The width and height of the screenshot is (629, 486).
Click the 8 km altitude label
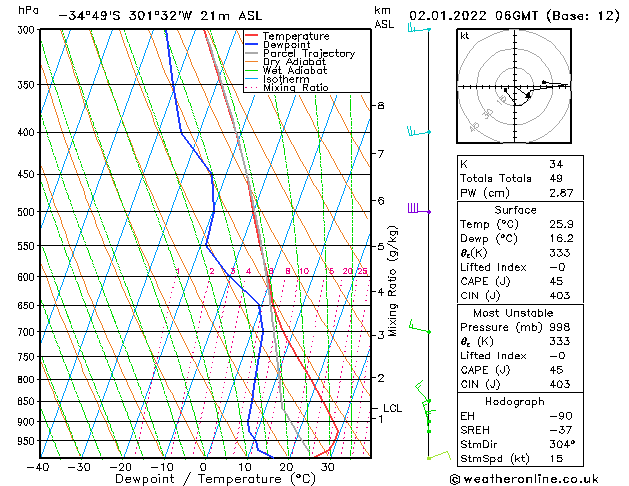click(381, 105)
